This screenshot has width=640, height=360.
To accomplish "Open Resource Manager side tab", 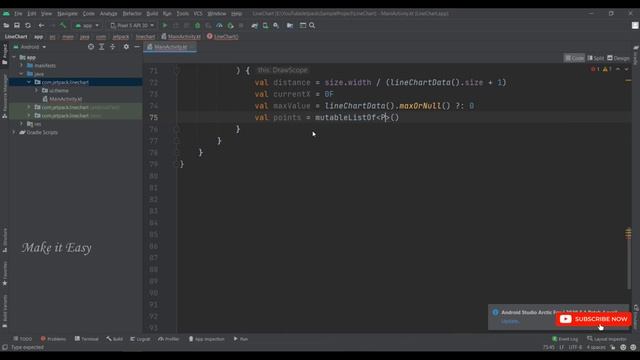I will pyautogui.click(x=4, y=96).
